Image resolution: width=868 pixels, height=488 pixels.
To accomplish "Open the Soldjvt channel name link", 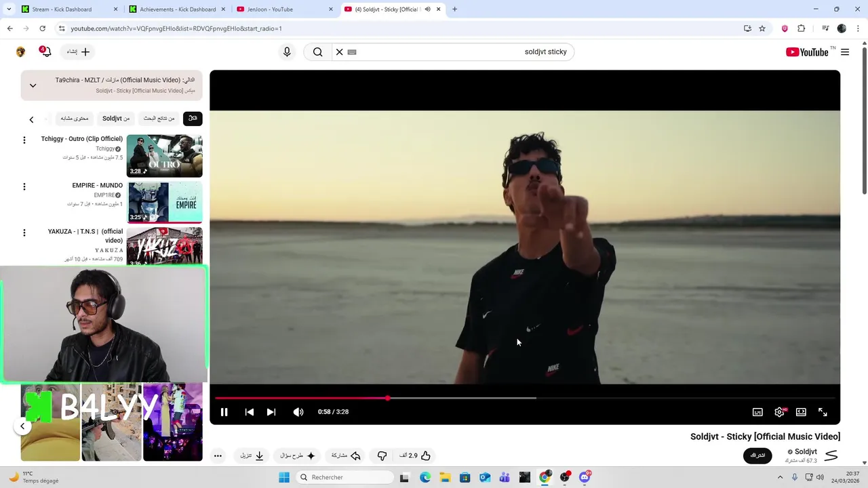I will coord(806,451).
